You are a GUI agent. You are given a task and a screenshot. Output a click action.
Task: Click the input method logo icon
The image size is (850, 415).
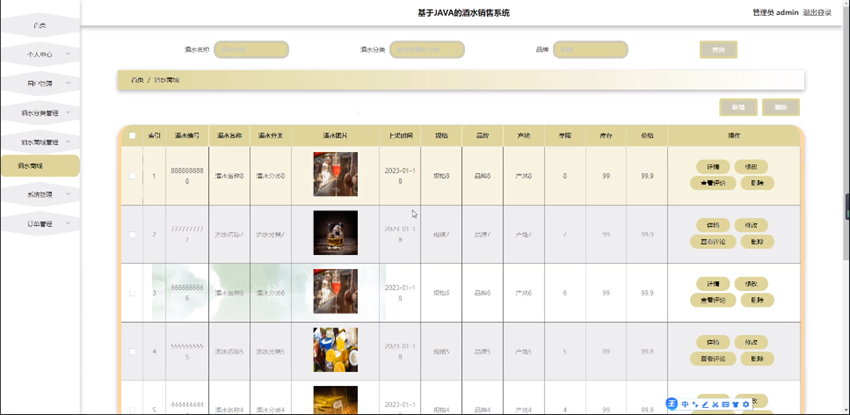pos(672,404)
